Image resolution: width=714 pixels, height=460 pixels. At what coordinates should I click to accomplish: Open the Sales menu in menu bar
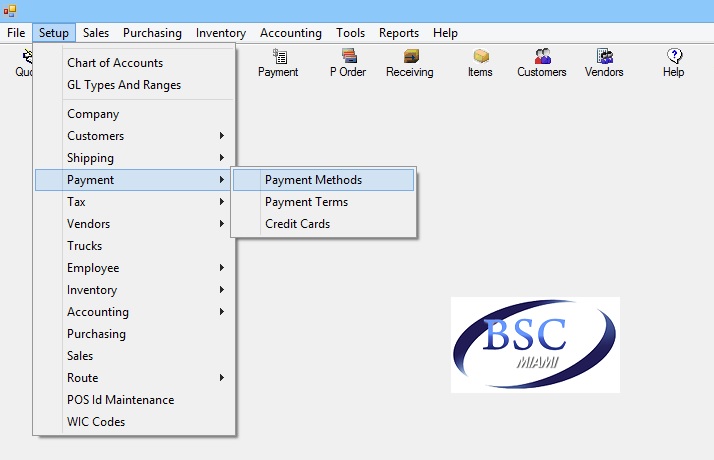[96, 33]
